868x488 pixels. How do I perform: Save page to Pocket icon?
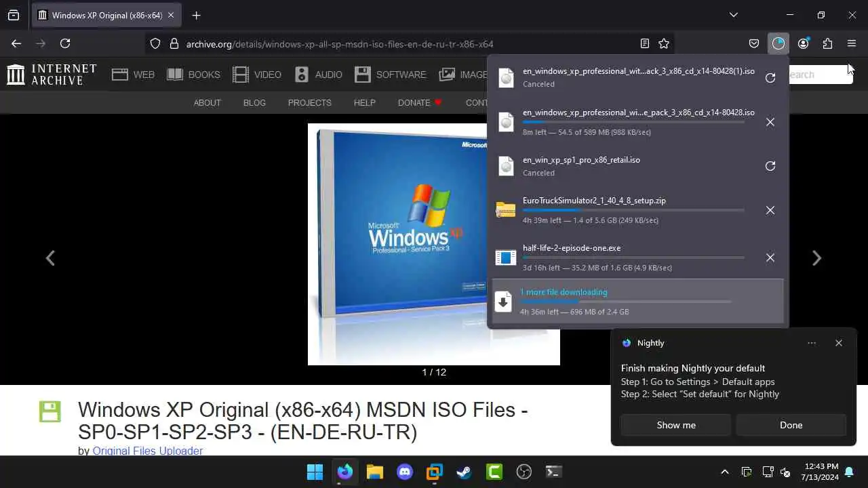[x=754, y=43]
